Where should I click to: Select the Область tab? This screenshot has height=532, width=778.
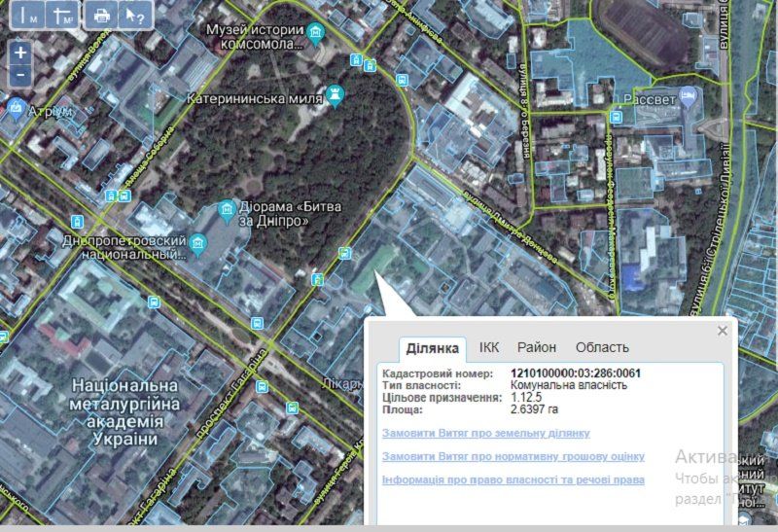602,347
